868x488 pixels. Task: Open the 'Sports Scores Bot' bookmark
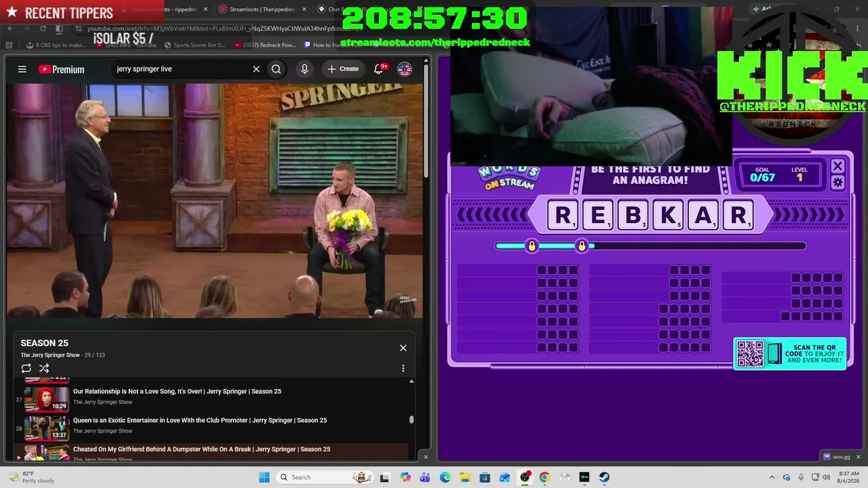click(195, 45)
